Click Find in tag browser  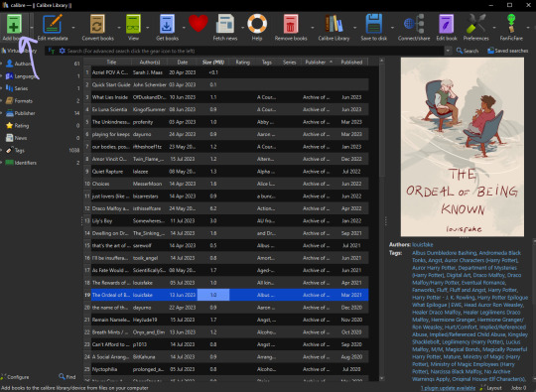point(67,377)
